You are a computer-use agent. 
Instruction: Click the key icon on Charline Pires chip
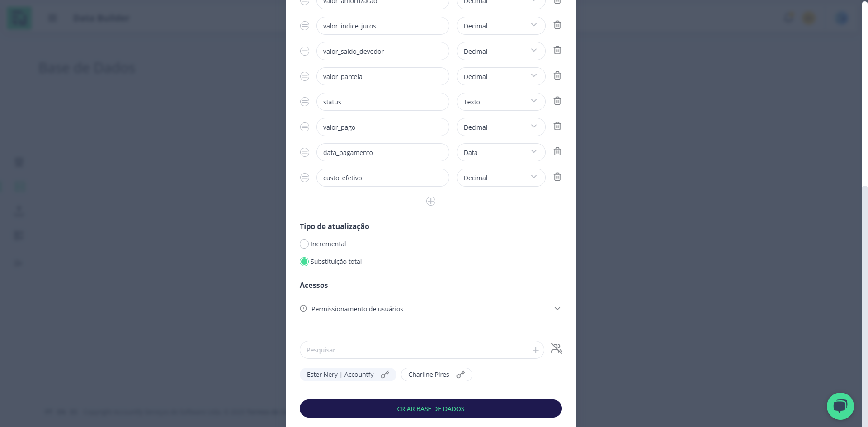pos(461,375)
